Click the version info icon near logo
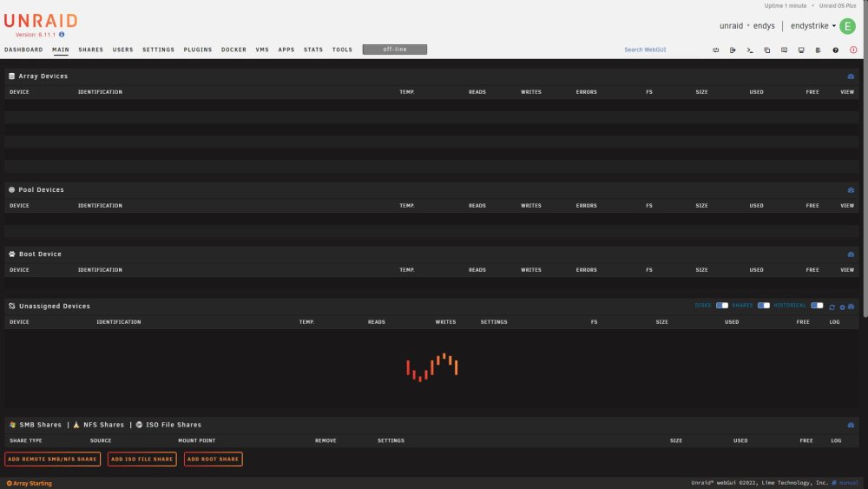The width and height of the screenshot is (868, 489). pyautogui.click(x=62, y=35)
